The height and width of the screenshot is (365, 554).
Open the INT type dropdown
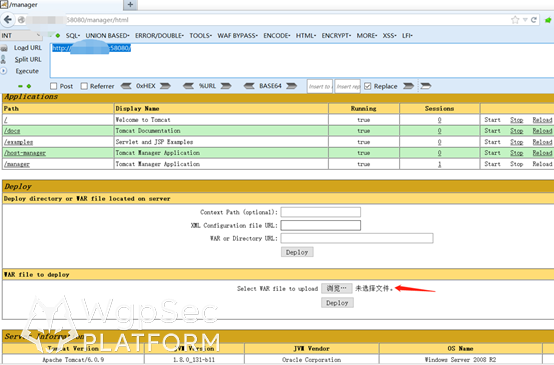pos(21,35)
